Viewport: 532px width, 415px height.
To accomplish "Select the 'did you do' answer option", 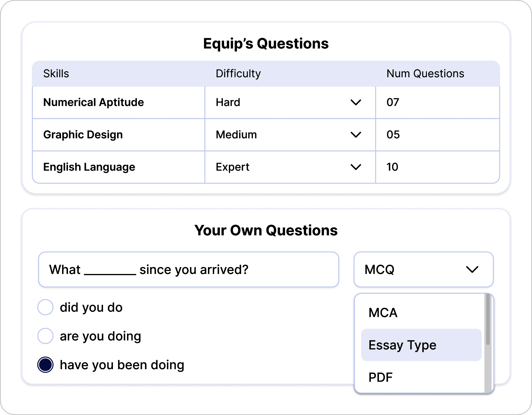I will coord(45,307).
